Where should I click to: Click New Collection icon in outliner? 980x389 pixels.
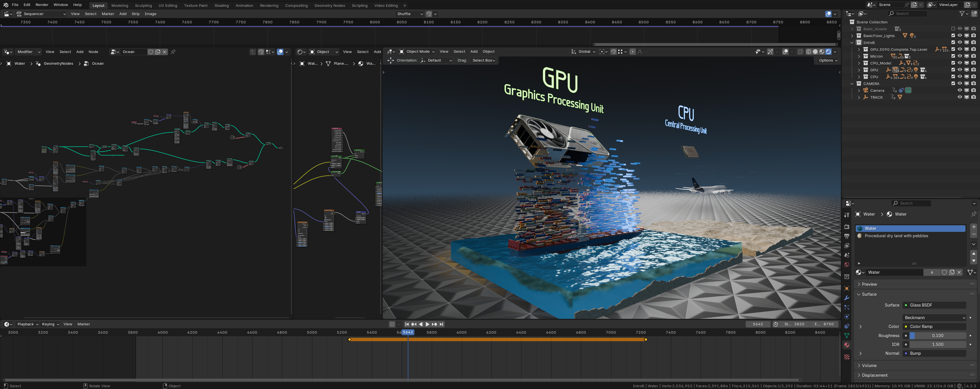(x=974, y=14)
